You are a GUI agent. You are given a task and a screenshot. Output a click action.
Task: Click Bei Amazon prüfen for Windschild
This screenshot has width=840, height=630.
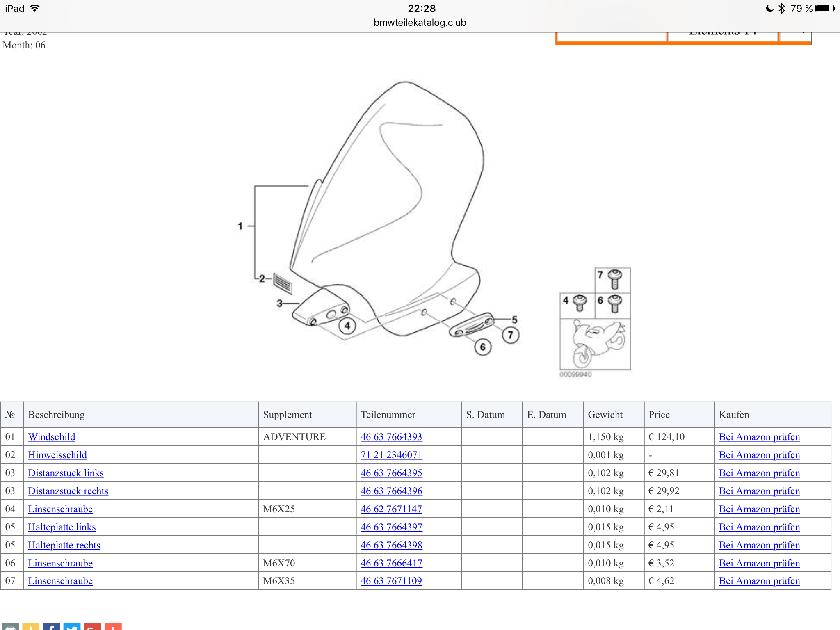[759, 437]
